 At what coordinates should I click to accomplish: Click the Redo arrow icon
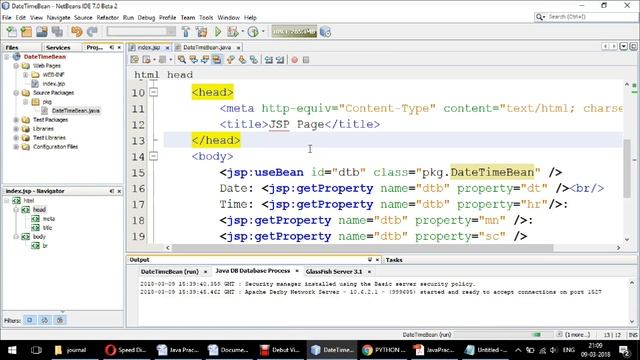point(92,32)
